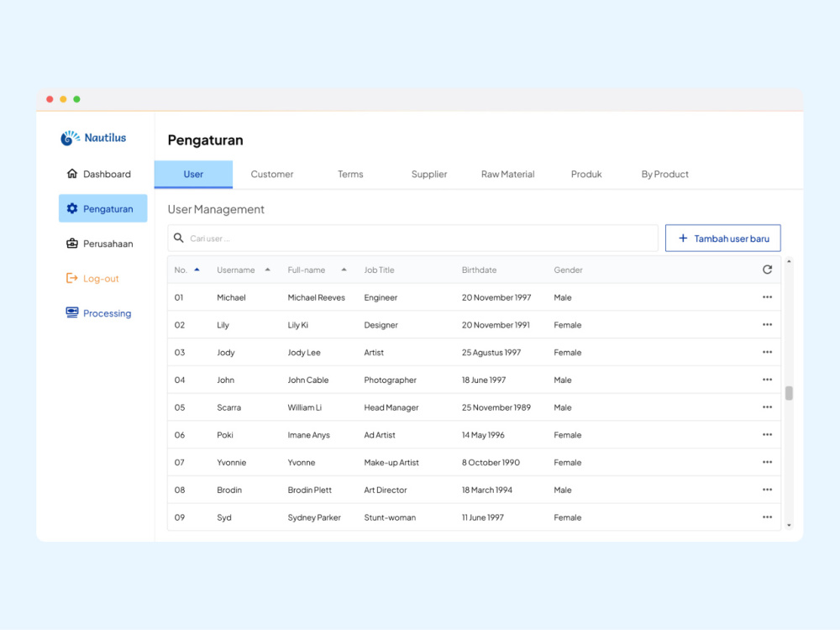Refresh the user table
Viewport: 840px width, 630px height.
coord(767,270)
